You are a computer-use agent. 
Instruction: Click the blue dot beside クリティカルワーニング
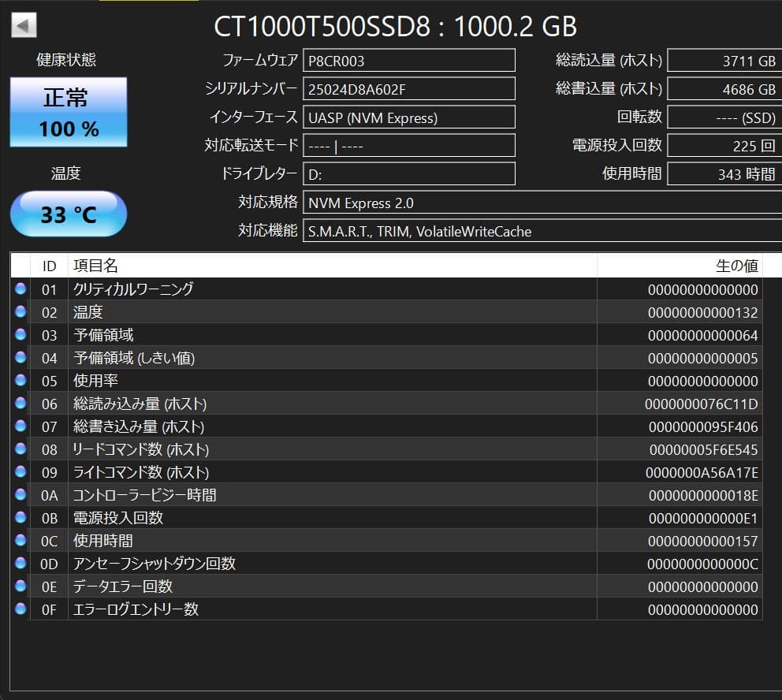(20, 289)
